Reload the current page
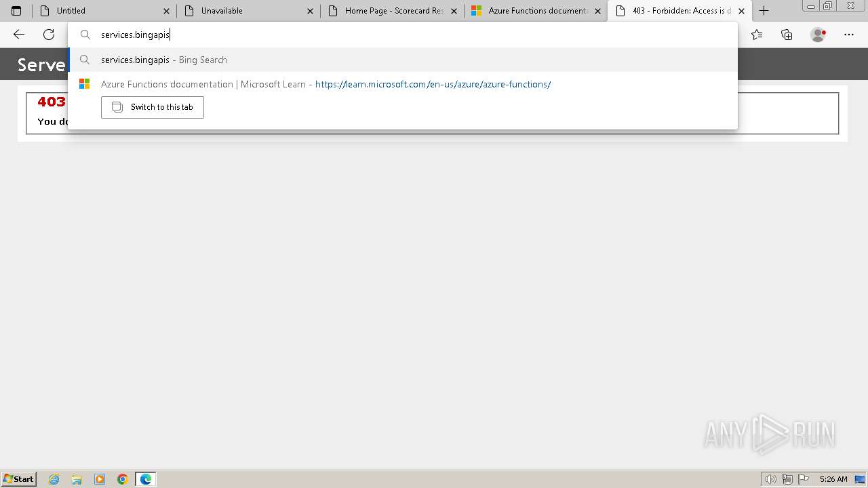The image size is (868, 488). click(49, 35)
